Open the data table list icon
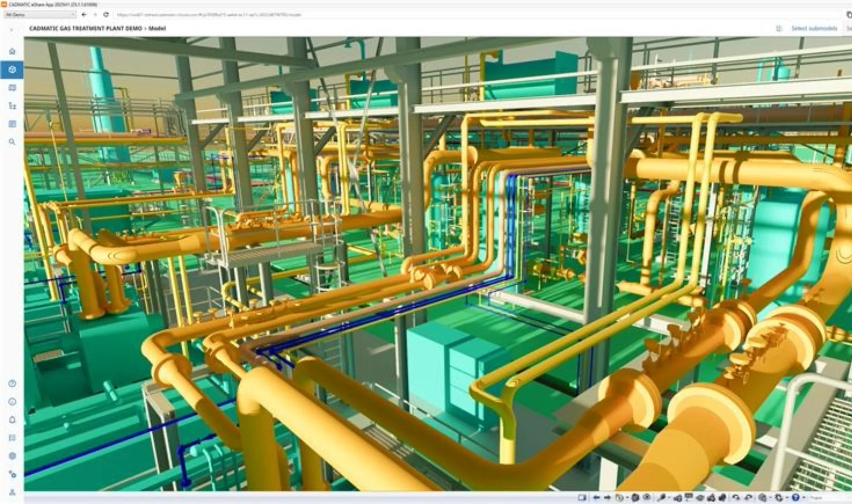This screenshot has height=504, width=852. pos(12,124)
